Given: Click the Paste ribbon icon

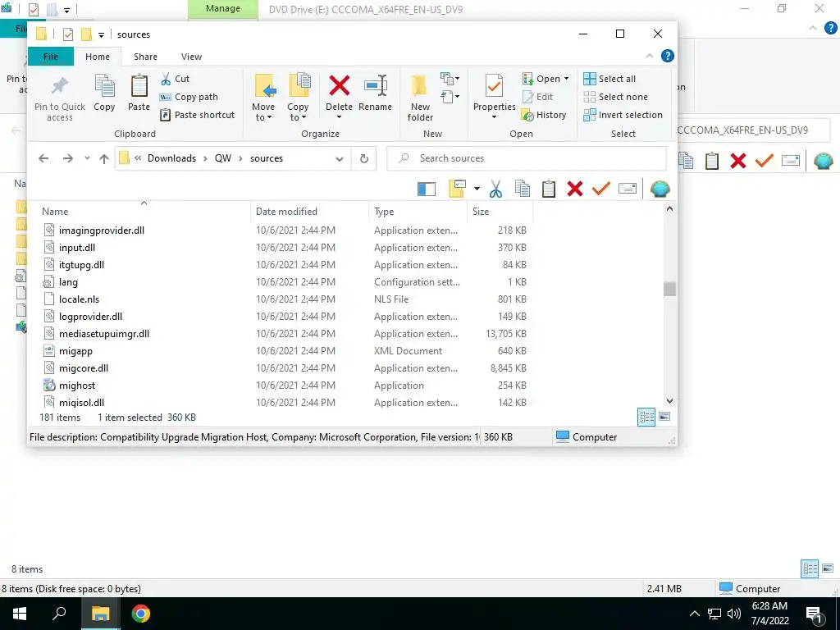Looking at the screenshot, I should 139,85.
